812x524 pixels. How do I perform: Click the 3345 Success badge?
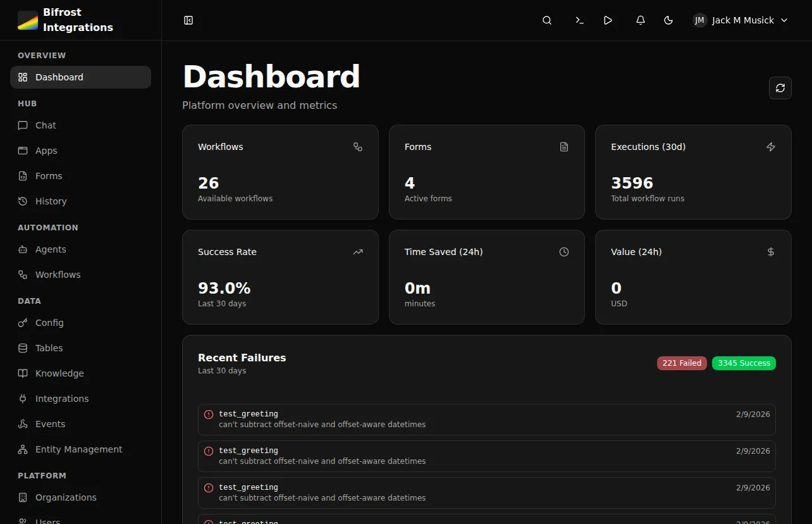[744, 363]
